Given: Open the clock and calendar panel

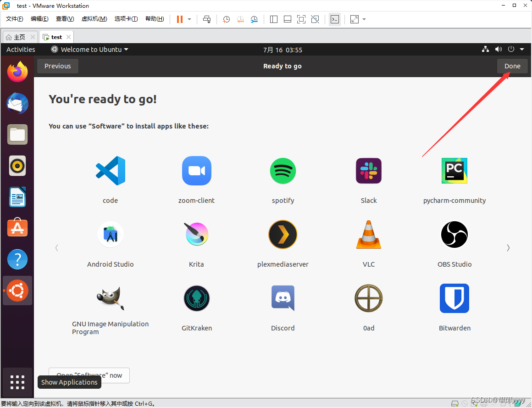Looking at the screenshot, I should coord(283,50).
